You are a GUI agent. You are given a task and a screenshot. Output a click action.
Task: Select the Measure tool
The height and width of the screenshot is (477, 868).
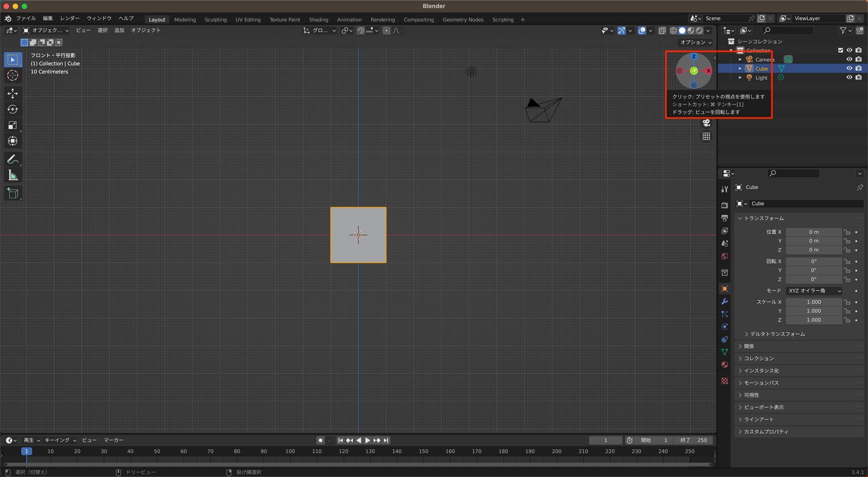click(12, 175)
